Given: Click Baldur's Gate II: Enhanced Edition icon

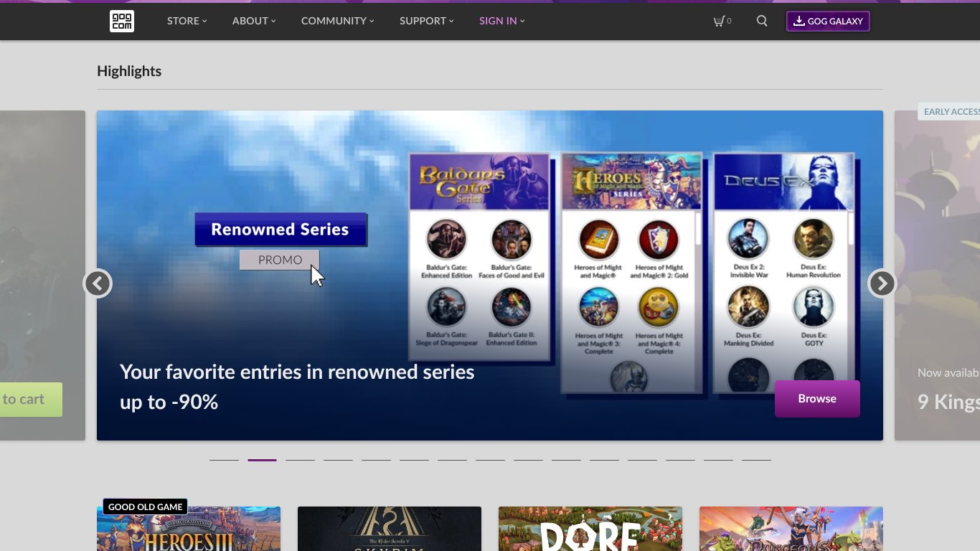Looking at the screenshot, I should pos(511,306).
